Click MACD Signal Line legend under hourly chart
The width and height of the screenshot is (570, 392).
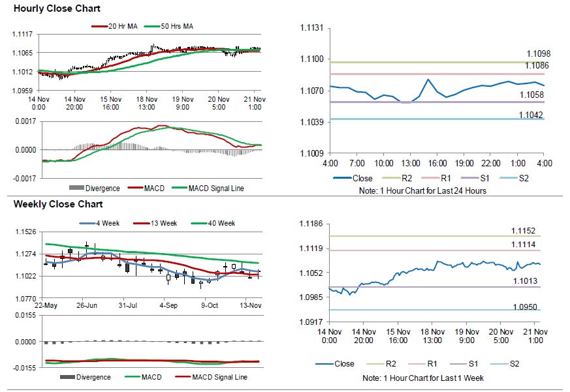point(208,188)
